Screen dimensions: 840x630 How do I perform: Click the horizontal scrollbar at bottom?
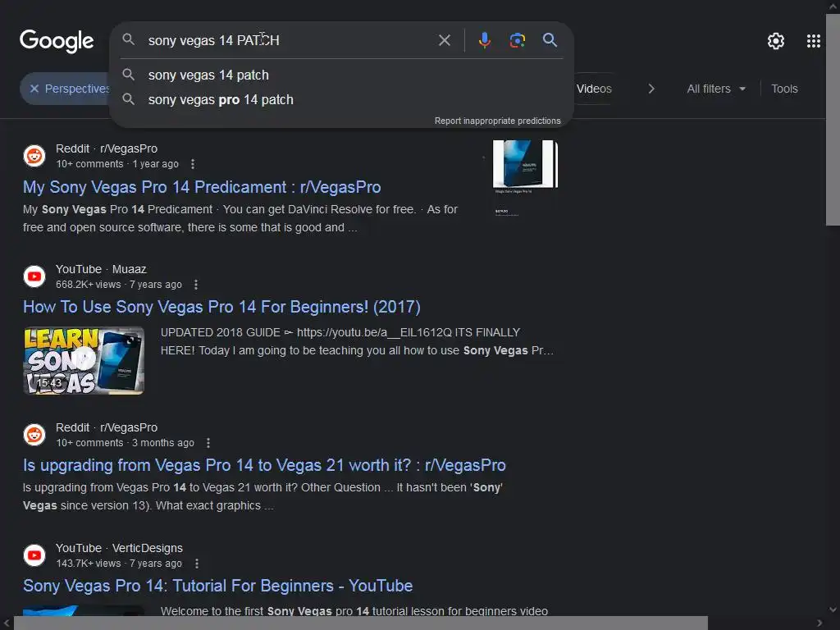361,623
